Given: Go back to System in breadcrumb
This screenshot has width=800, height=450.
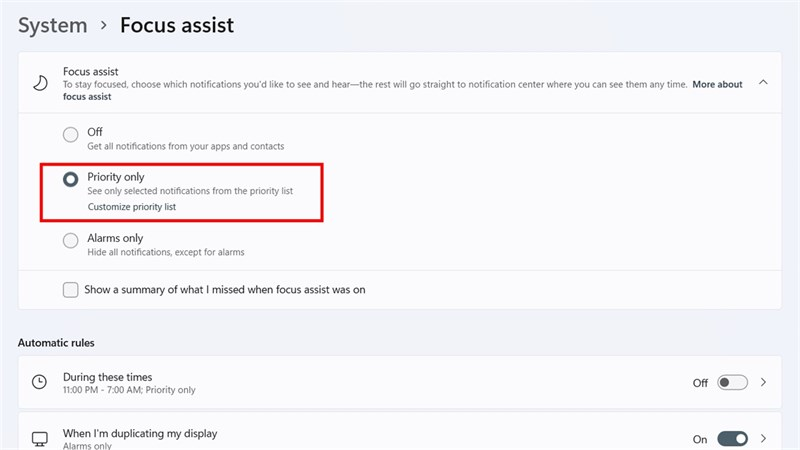Looking at the screenshot, I should point(52,26).
